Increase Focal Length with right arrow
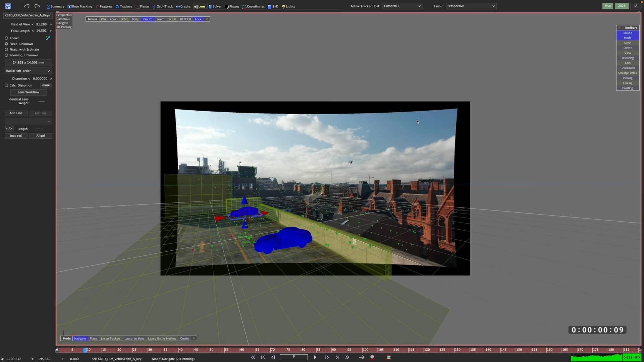 51,31
